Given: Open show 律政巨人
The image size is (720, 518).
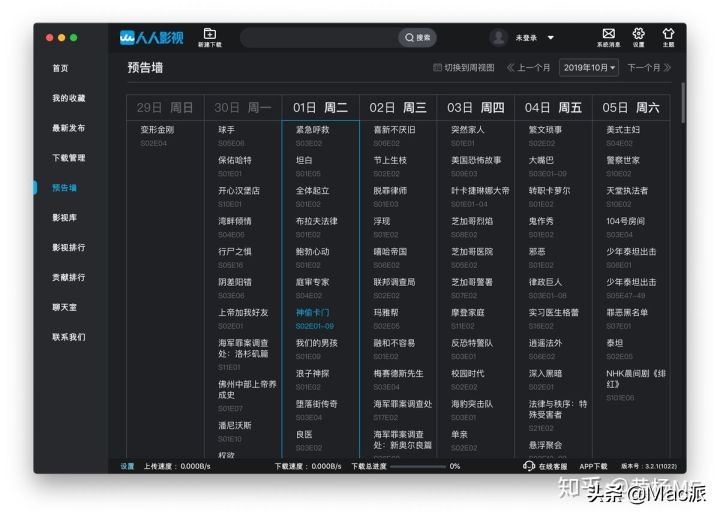Looking at the screenshot, I should pos(545,282).
